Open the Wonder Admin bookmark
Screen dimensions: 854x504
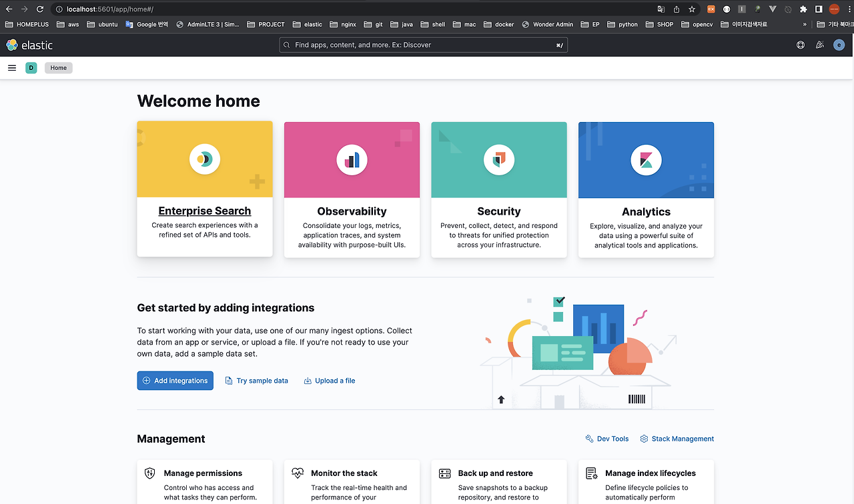(548, 25)
